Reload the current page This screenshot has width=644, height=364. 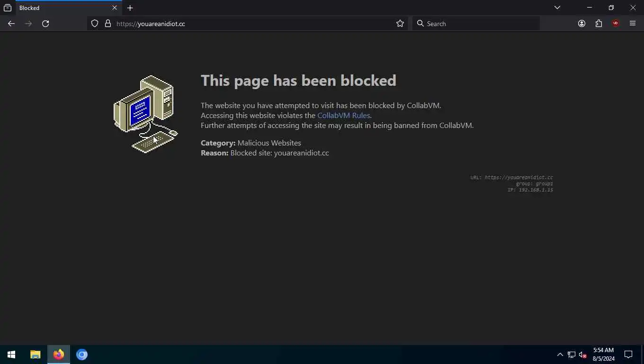click(45, 24)
